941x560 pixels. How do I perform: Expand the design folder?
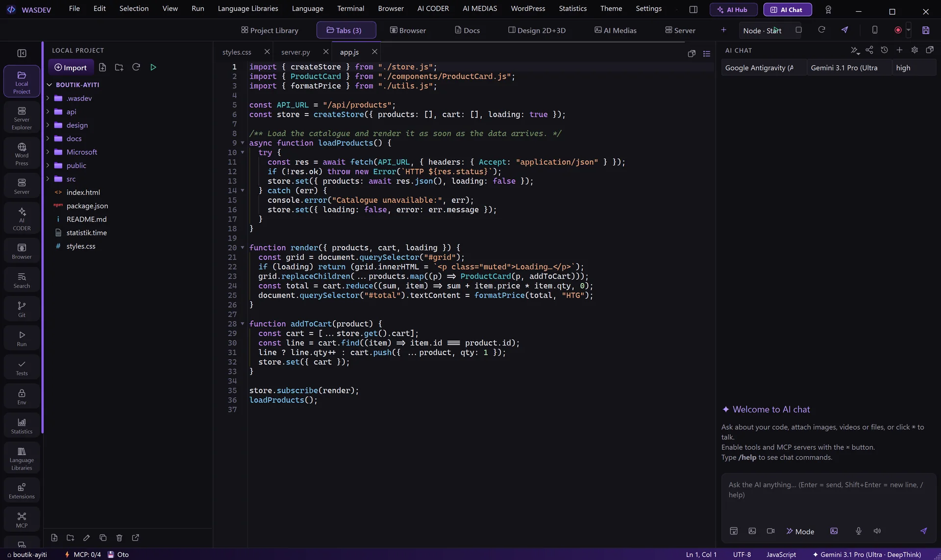[48, 125]
